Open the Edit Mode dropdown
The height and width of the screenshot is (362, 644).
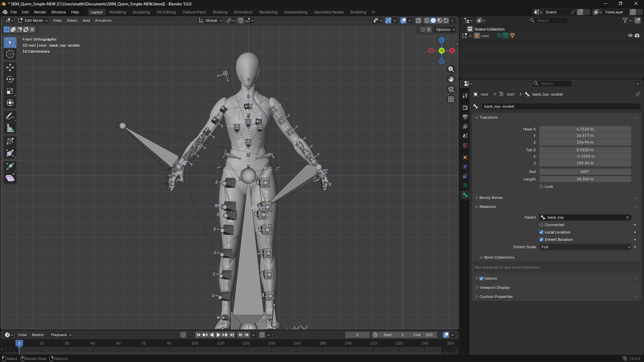point(33,20)
